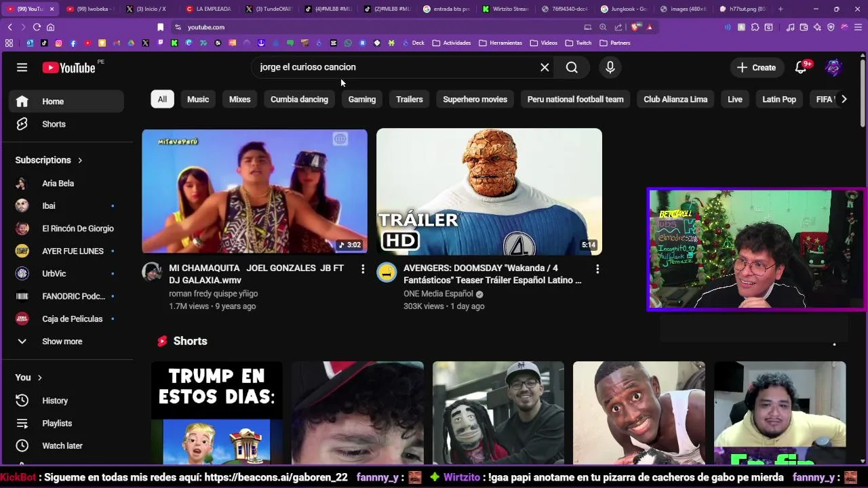Go to Home in sidebar
This screenshot has height=488, width=868.
pos(66,102)
